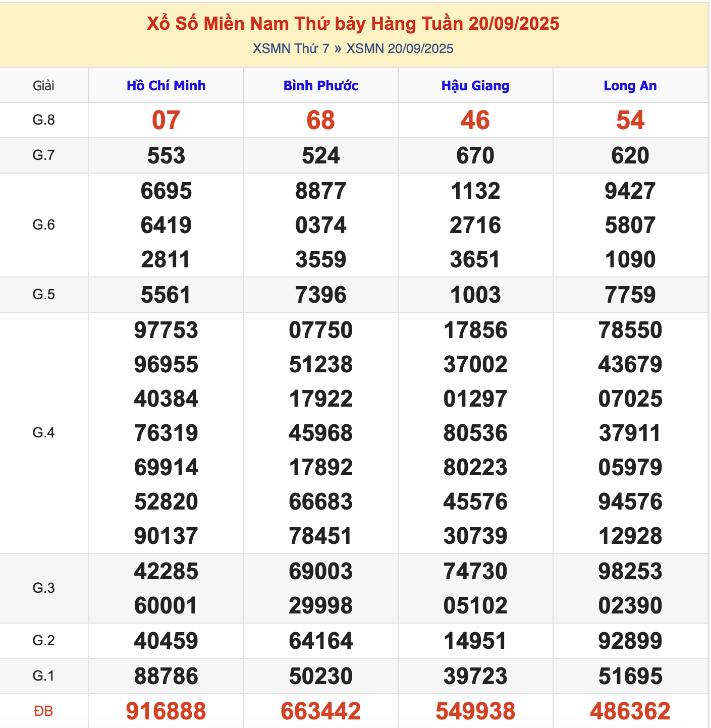Viewport: 711px width, 728px height.
Task: Select G.5 number 7396
Action: tap(321, 295)
